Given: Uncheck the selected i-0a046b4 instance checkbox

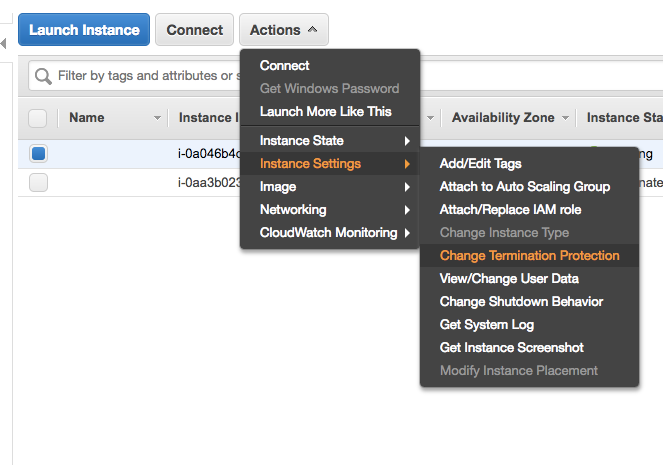Looking at the screenshot, I should 38,153.
